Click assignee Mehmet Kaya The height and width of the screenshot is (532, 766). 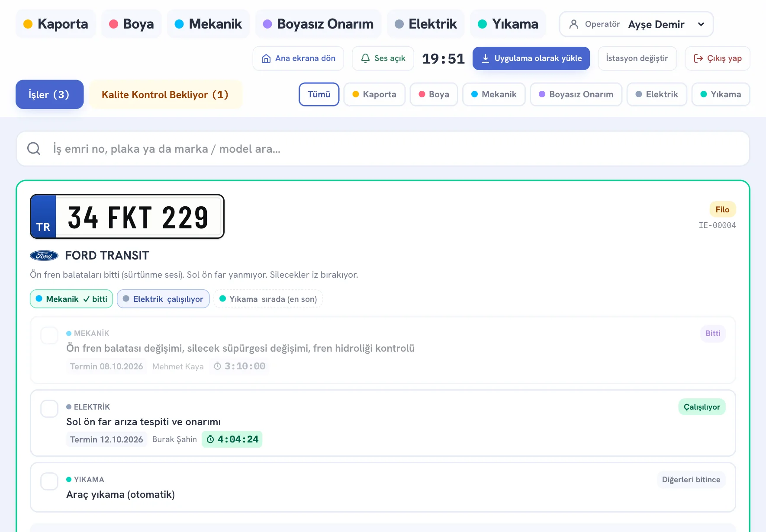(178, 366)
